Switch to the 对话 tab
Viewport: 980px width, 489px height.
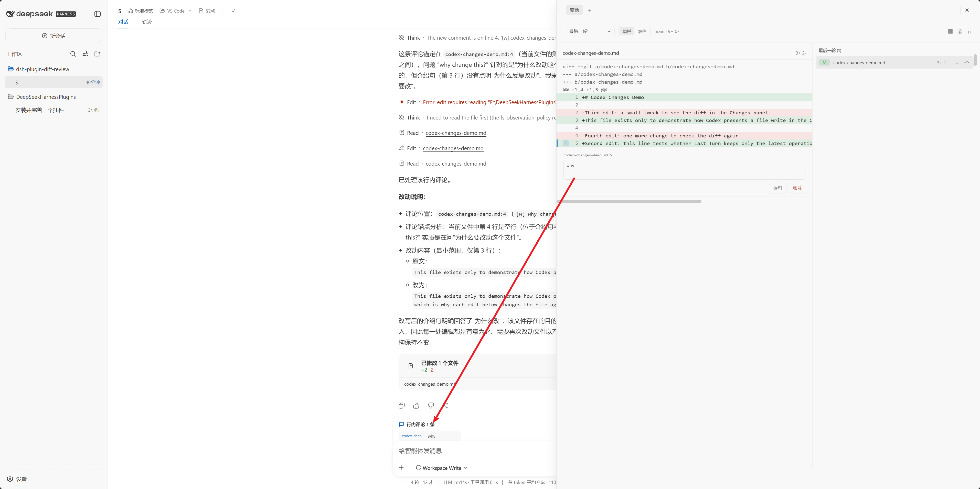click(x=123, y=22)
